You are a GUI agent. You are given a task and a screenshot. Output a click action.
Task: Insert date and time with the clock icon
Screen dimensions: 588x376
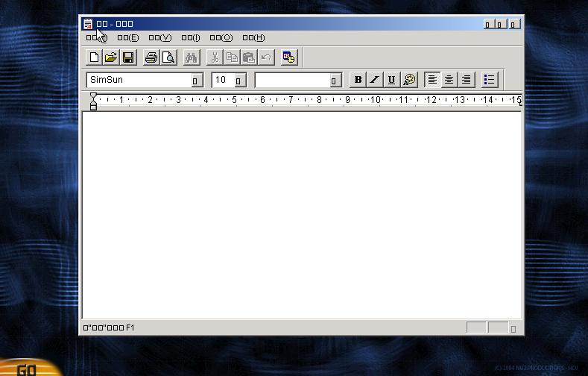pos(288,57)
